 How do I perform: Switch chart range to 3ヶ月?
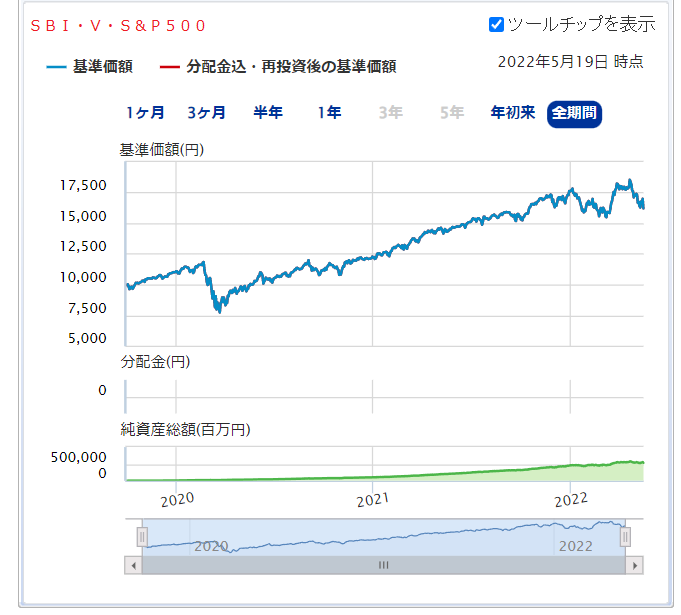206,113
